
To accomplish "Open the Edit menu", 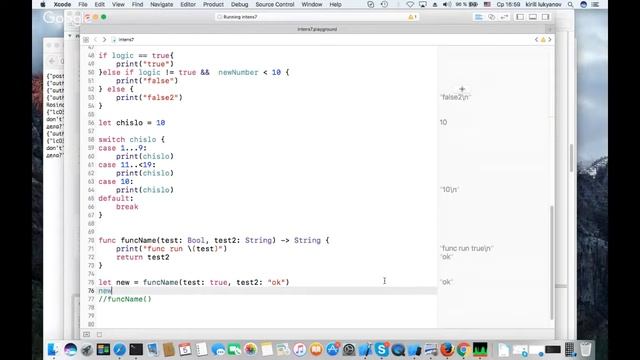I will (x=100, y=4).
